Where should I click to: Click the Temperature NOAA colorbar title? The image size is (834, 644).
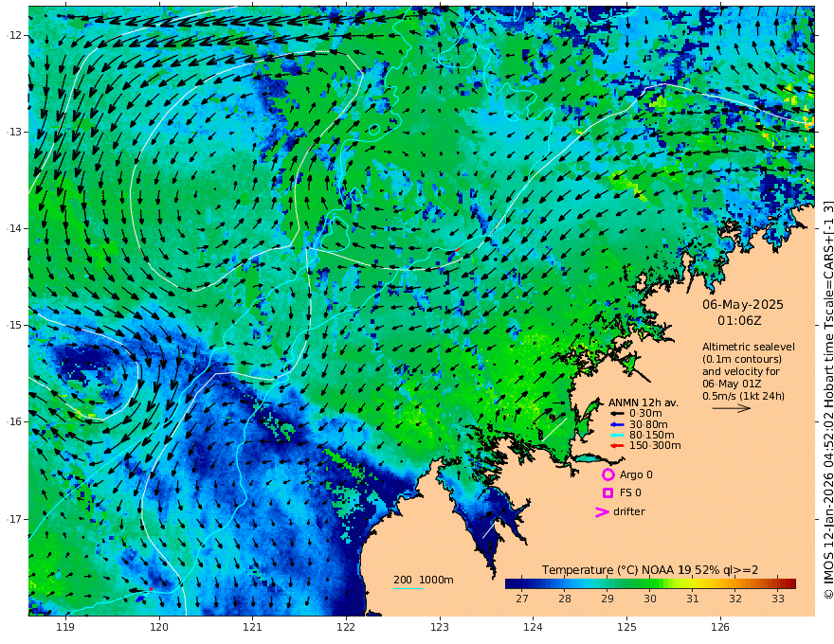(650, 570)
